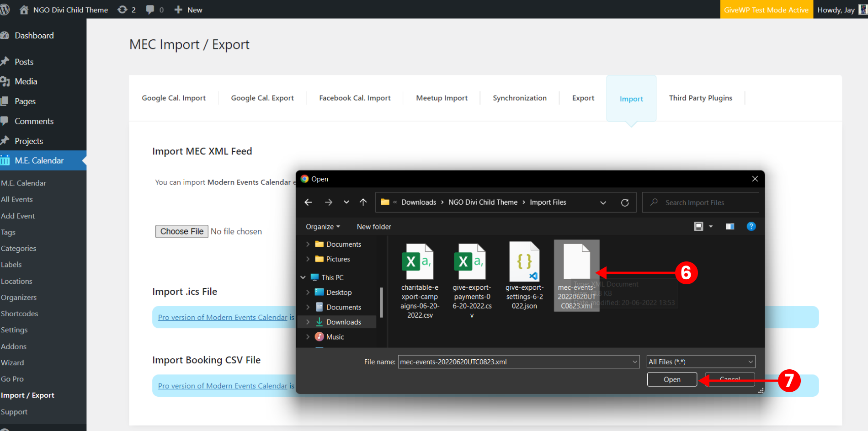Open the view options dropdown arrow

pyautogui.click(x=711, y=227)
